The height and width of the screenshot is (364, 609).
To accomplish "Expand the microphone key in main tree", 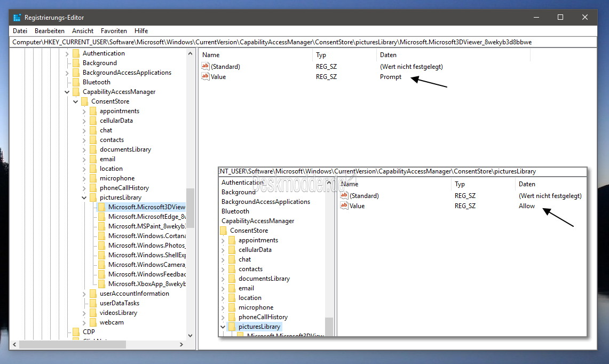I will click(84, 179).
